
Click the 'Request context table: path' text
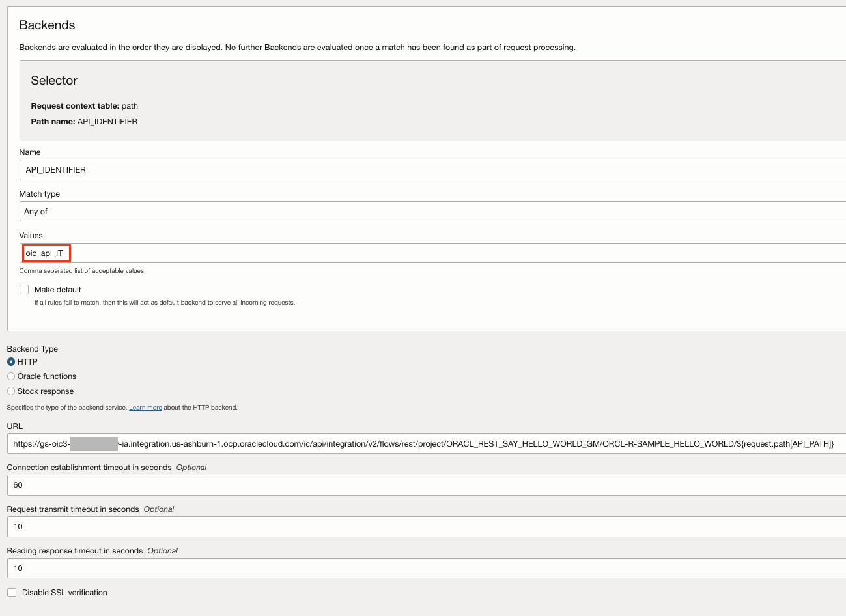(83, 105)
